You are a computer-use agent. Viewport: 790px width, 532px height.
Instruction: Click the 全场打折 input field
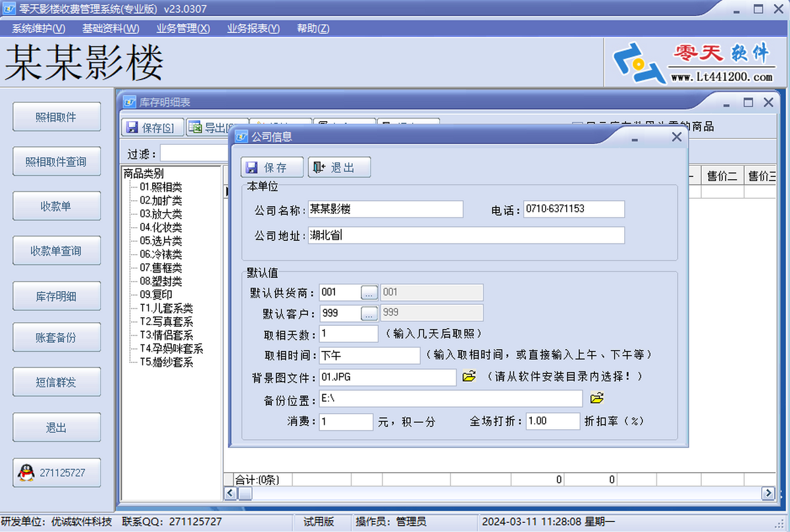[553, 421]
